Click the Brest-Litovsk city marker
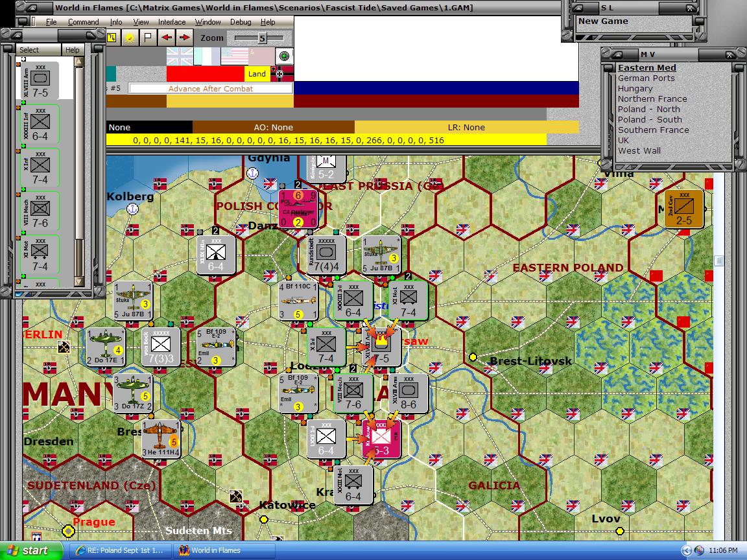The height and width of the screenshot is (560, 747). coord(473,357)
